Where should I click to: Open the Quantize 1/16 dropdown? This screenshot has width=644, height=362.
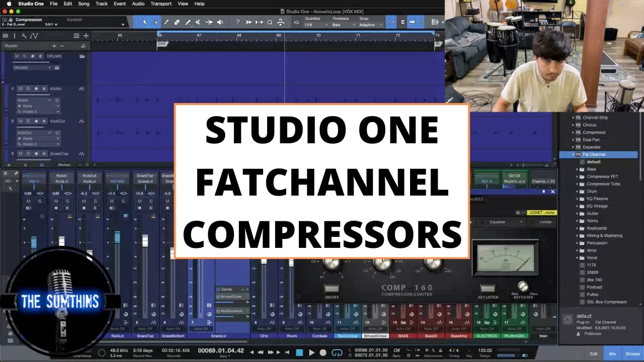coord(316,25)
